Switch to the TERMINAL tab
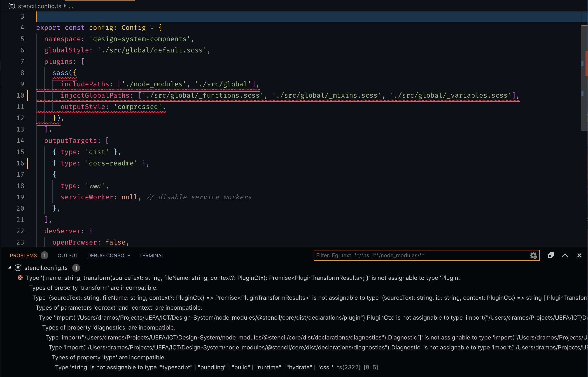This screenshot has width=588, height=377. [152, 255]
